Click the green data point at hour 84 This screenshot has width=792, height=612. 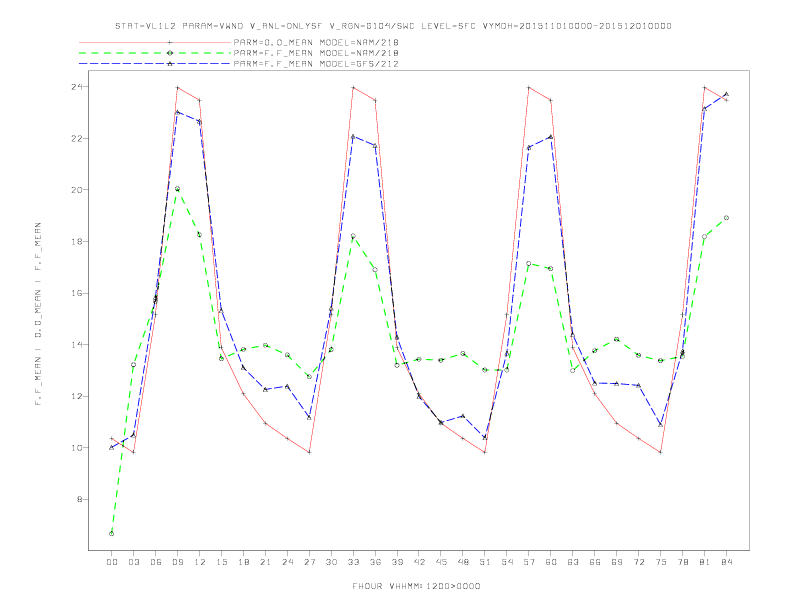pyautogui.click(x=727, y=218)
